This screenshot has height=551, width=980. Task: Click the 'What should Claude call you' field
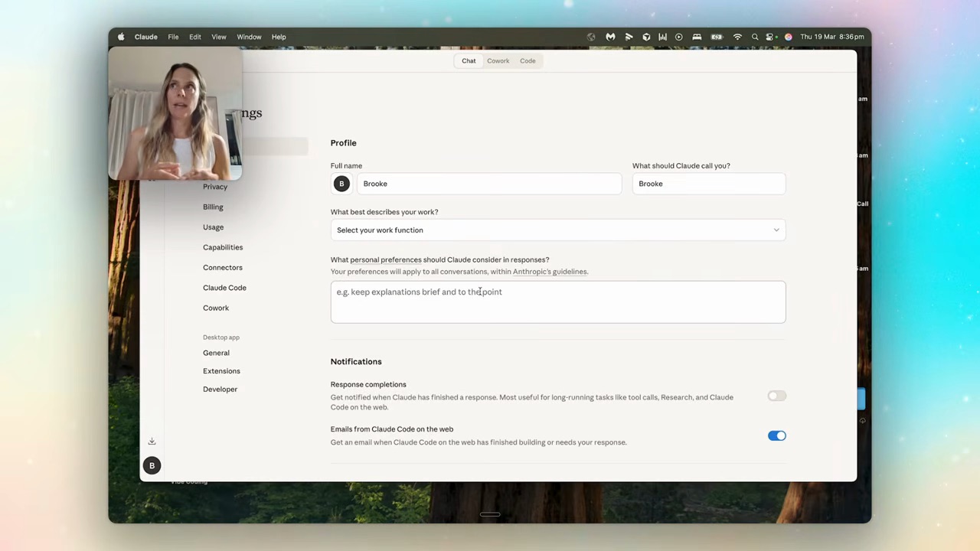point(709,184)
